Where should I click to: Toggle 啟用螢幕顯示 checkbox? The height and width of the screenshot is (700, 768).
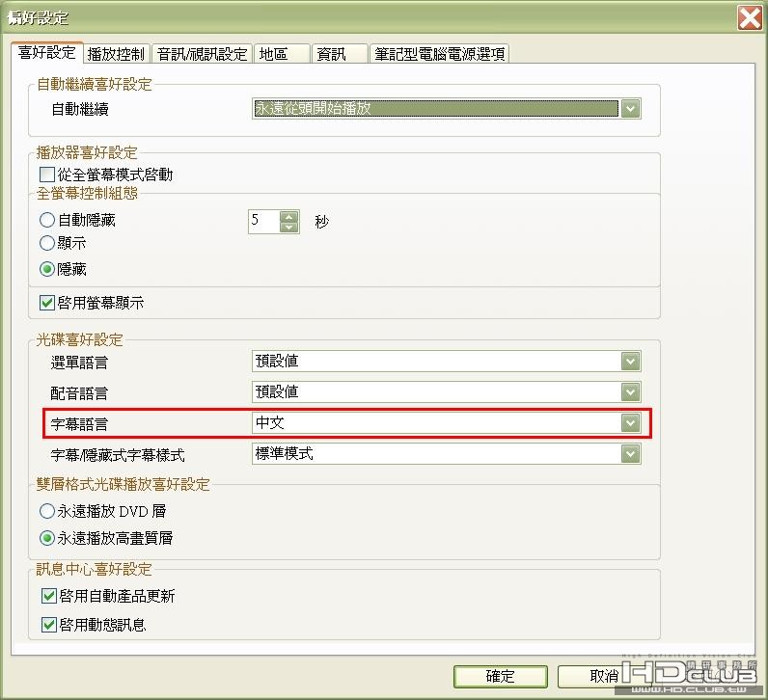point(47,303)
